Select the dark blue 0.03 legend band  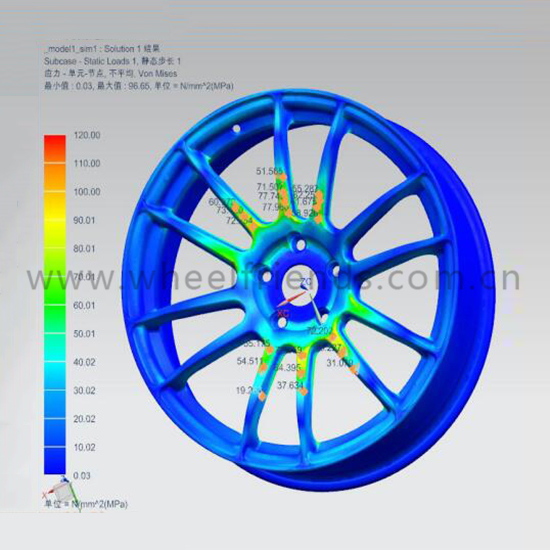click(x=55, y=461)
